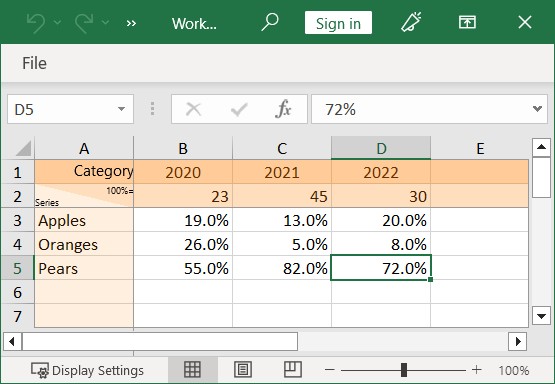Select column C header
Image resolution: width=555 pixels, height=384 pixels.
pos(282,148)
